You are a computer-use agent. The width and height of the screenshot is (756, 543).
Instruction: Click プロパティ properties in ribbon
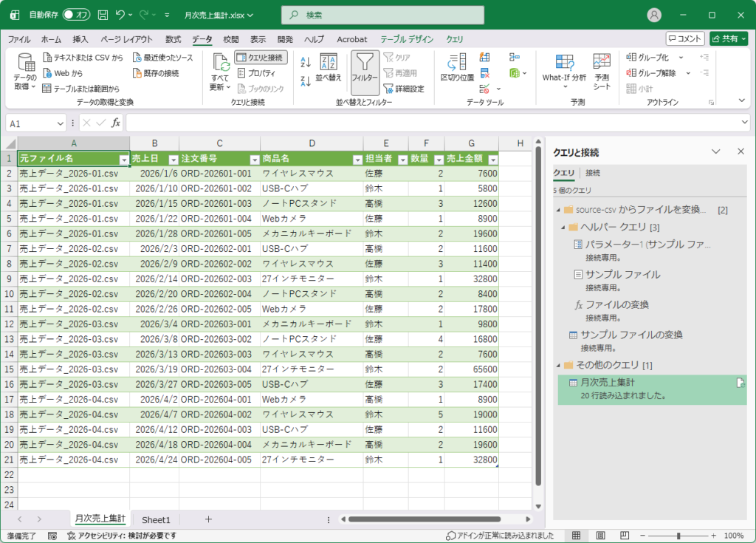256,73
